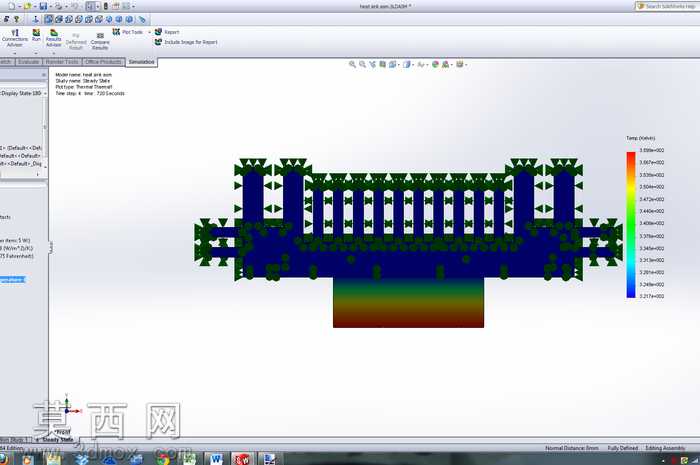Click the Editing Assembly status bar text
Image resolution: width=700 pixels, height=465 pixels.
665,448
